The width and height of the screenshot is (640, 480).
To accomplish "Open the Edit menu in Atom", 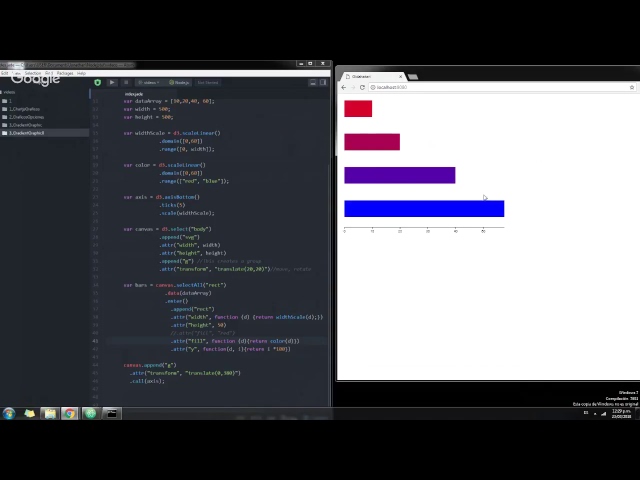I will (4, 73).
